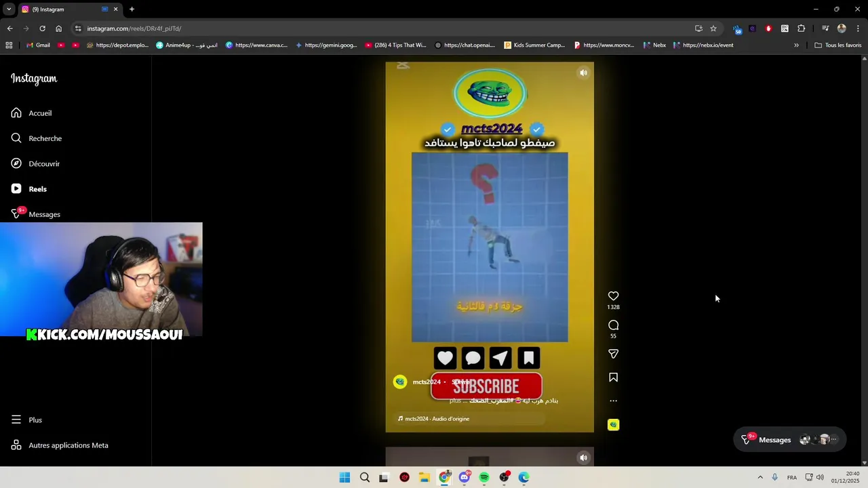The width and height of the screenshot is (868, 488).
Task: Expand caption with the plus link
Action: tap(455, 401)
